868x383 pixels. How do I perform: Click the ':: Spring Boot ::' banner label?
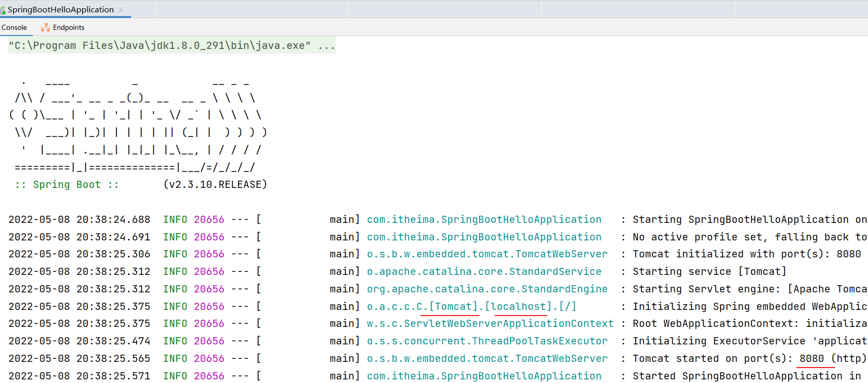67,184
